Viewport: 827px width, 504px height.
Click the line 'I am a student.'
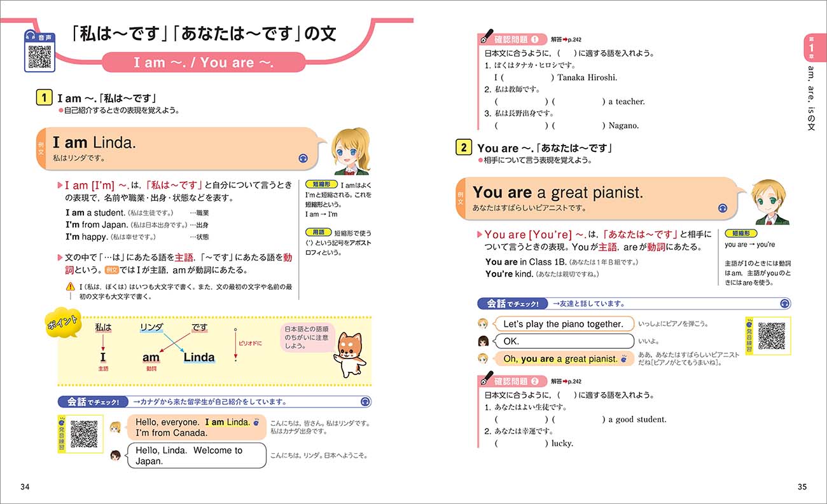pos(95,213)
